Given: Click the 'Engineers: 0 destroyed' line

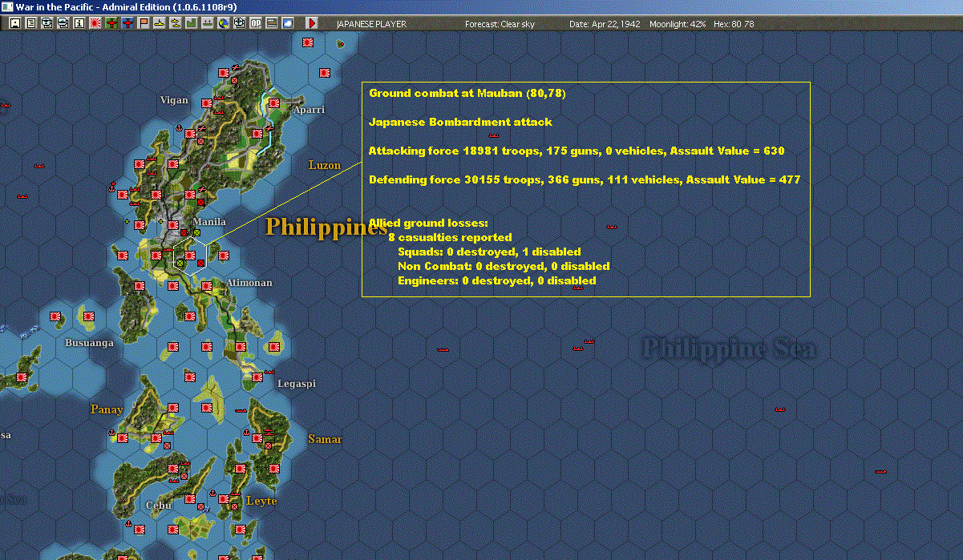Looking at the screenshot, I should (x=497, y=280).
